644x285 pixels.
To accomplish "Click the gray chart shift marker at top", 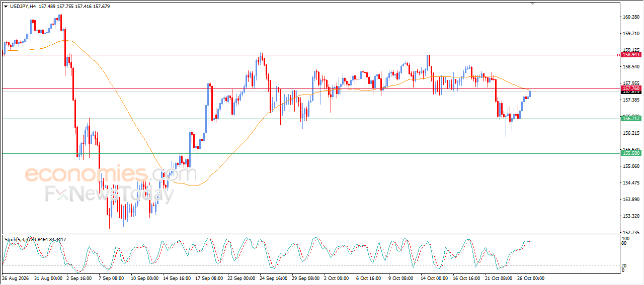I will pyautogui.click(x=532, y=4).
